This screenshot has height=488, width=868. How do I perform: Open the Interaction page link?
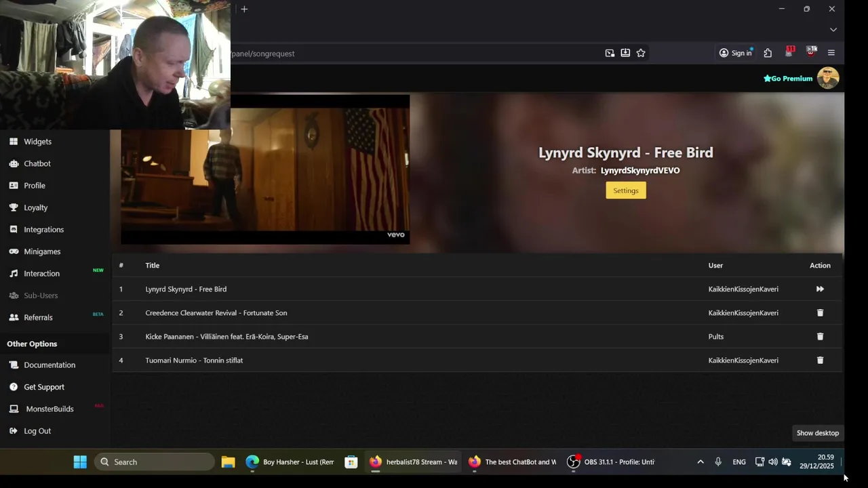tap(41, 274)
